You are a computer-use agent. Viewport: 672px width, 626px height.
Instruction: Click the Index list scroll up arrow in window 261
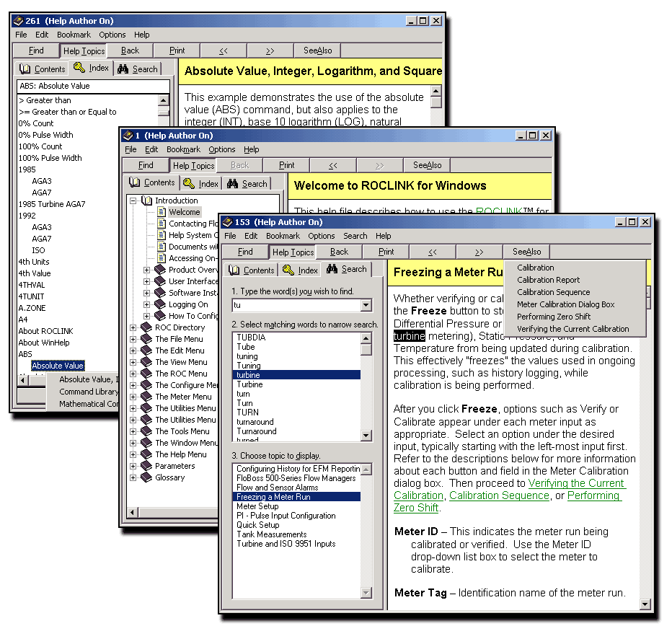(x=163, y=100)
